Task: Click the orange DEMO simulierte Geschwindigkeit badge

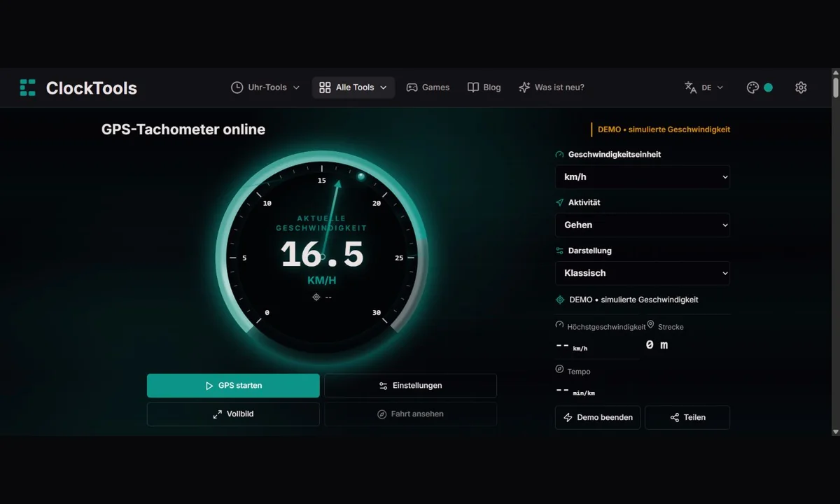Action: [x=661, y=129]
